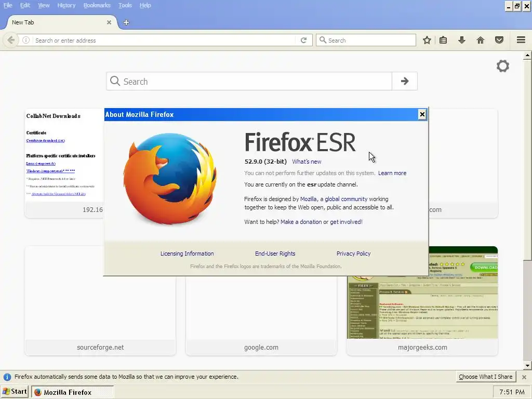Select the New Tab tab
The height and width of the screenshot is (399, 532).
click(61, 22)
